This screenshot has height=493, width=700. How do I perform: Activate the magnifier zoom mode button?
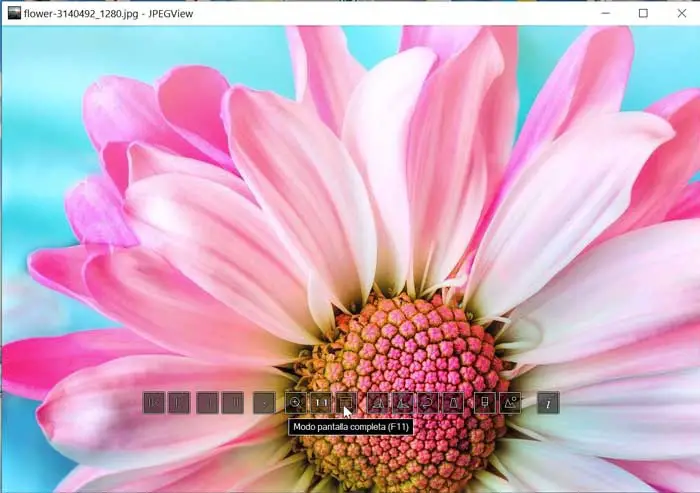coord(296,403)
